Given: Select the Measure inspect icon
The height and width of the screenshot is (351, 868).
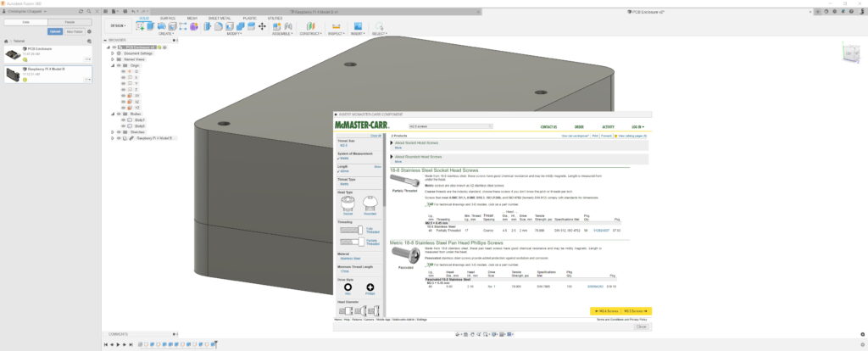Looking at the screenshot, I should click(x=336, y=26).
